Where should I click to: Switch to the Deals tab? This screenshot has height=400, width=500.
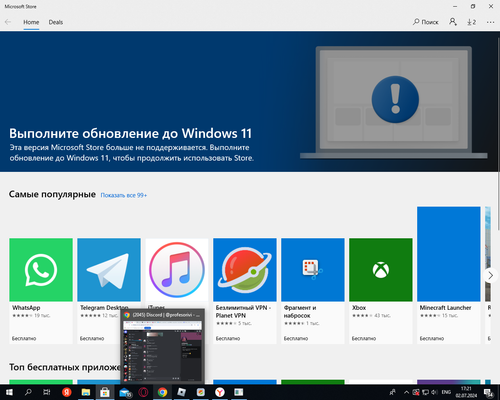pos(56,22)
